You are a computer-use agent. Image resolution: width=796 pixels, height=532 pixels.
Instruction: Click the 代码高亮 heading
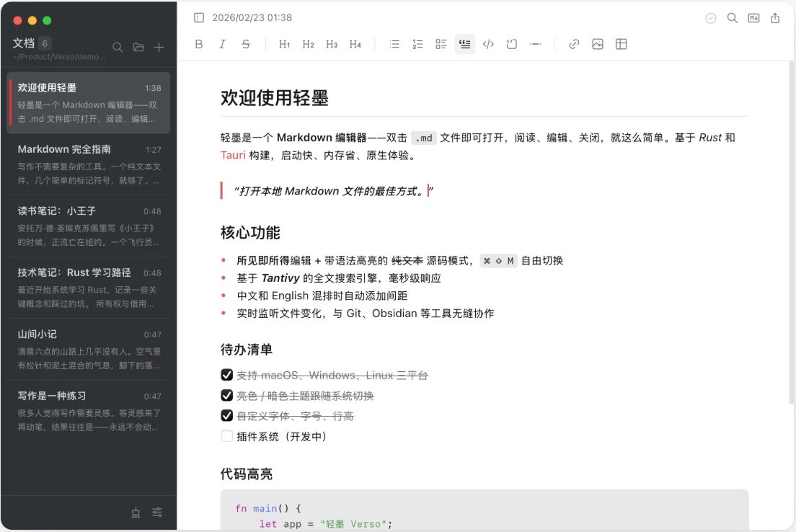(246, 474)
